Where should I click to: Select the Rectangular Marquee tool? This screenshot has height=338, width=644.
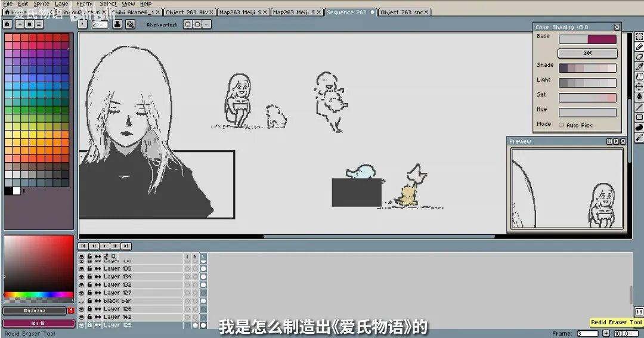tap(639, 37)
